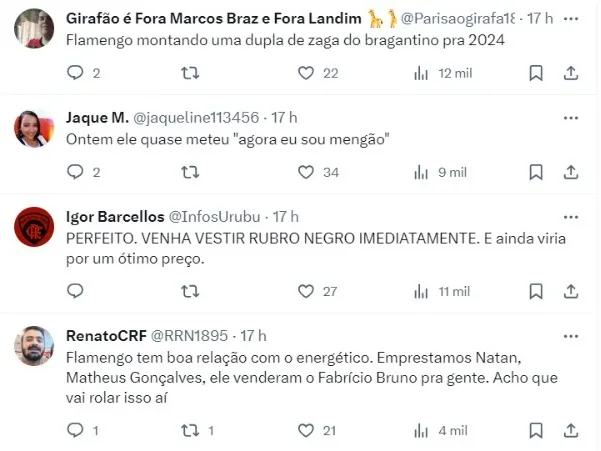The width and height of the screenshot is (601, 451).
Task: Like Jaque M.'s tweet
Action: [x=307, y=172]
